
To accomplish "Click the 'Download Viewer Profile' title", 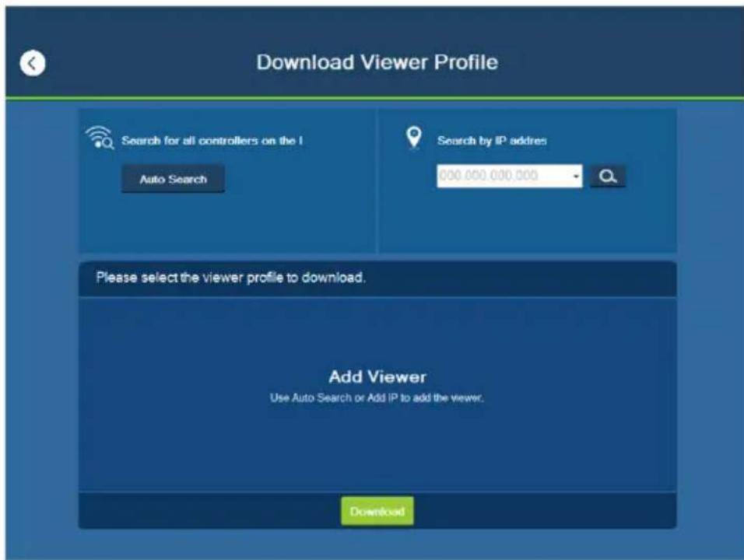I will point(377,62).
